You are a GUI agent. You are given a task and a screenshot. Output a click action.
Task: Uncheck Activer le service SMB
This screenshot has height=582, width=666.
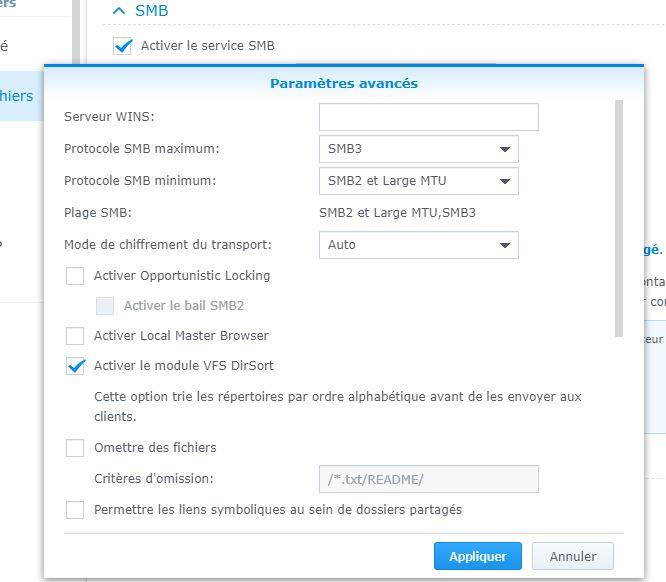(123, 46)
